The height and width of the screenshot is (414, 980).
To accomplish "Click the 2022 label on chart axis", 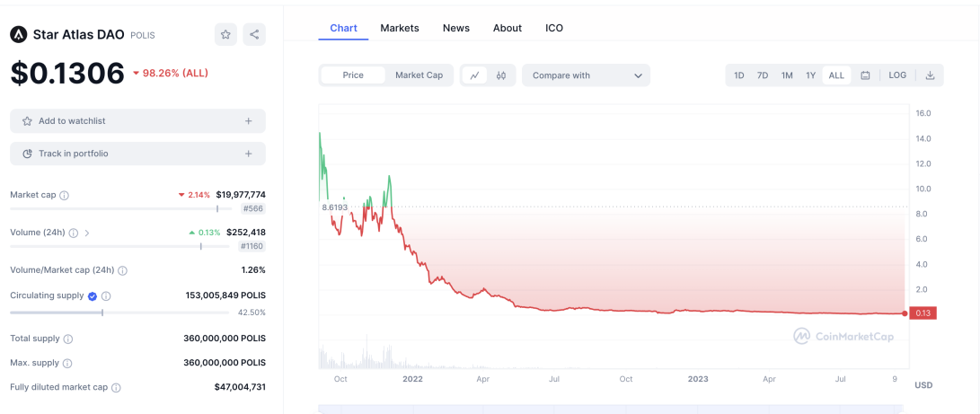I will (412, 379).
